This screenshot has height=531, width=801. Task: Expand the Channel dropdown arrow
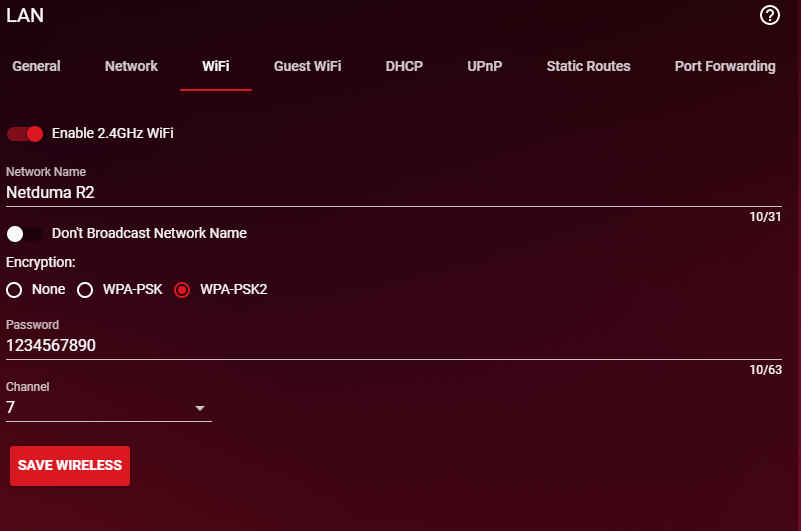point(199,408)
